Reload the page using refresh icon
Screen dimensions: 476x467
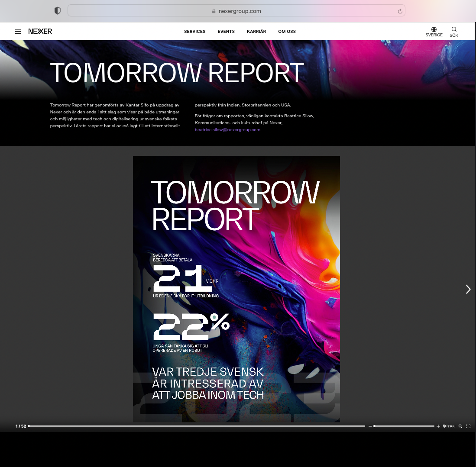(400, 11)
